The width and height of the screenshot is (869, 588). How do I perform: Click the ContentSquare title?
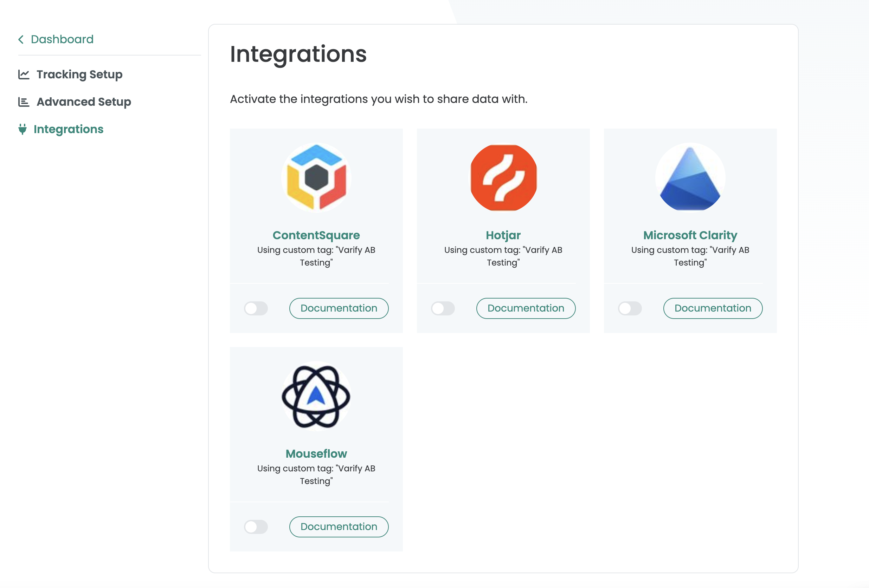click(x=316, y=235)
